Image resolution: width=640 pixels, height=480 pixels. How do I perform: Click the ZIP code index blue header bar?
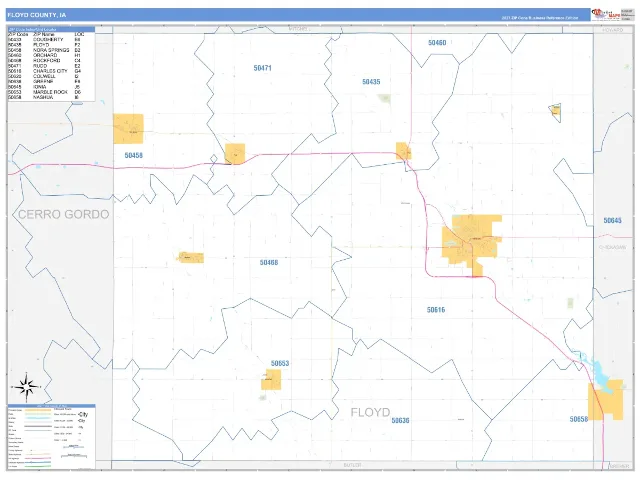(x=51, y=29)
